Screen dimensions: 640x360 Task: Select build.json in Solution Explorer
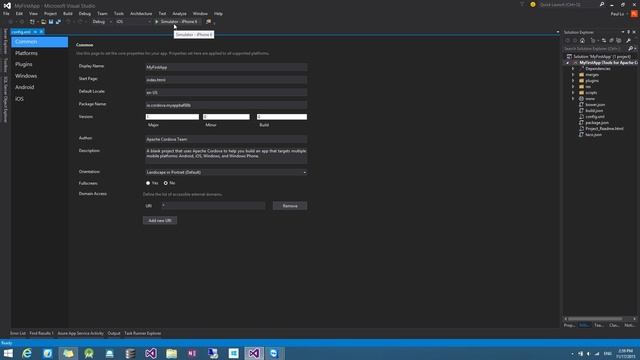[594, 111]
